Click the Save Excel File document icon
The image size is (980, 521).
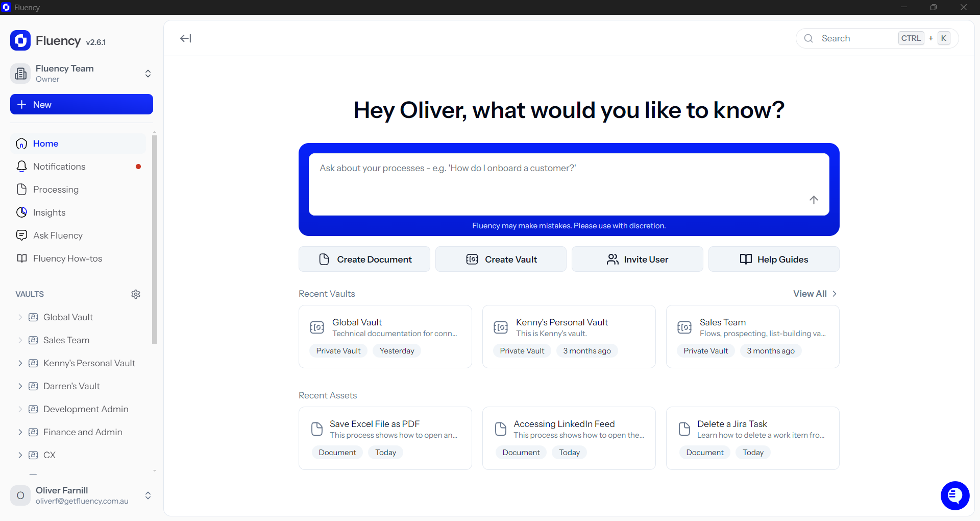317,429
